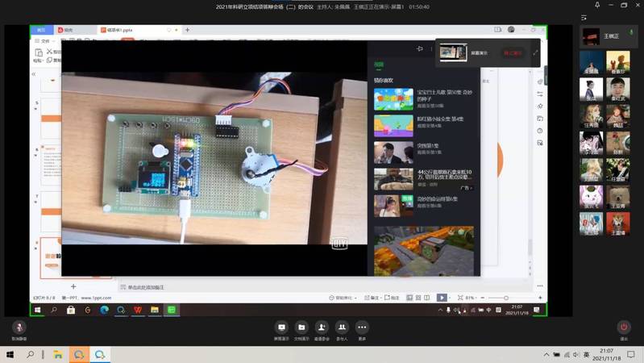The width and height of the screenshot is (644, 363).
Task: Click the circuit board video playback area
Action: click(214, 158)
